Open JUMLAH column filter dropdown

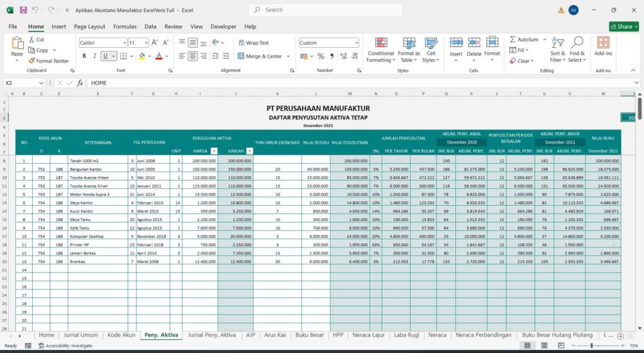pos(249,151)
